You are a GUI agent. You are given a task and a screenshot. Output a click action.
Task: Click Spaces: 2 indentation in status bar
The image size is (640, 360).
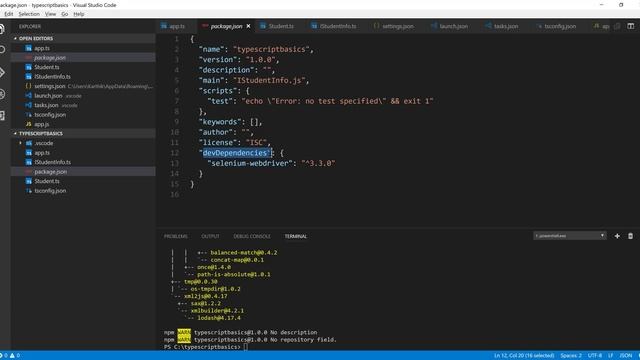[x=571, y=356]
